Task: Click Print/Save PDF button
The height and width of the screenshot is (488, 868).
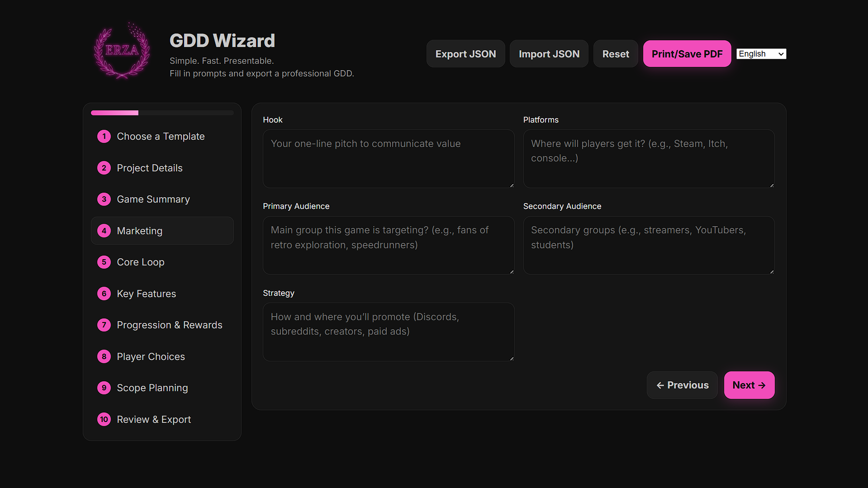Action: 687,54
